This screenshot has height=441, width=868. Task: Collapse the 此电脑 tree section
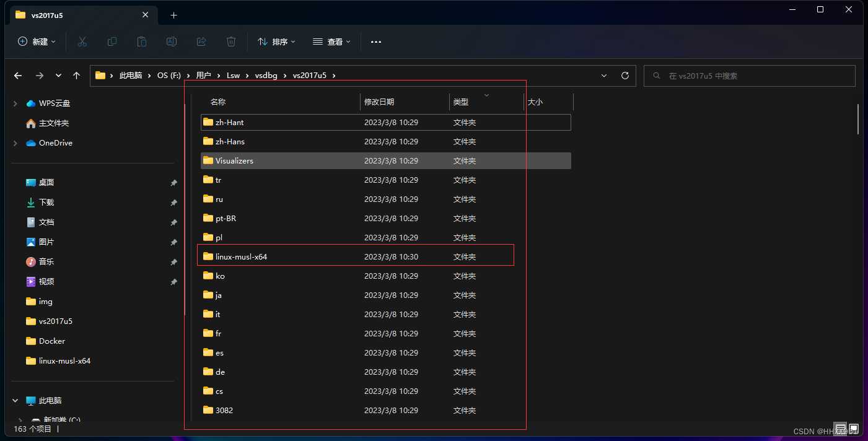(x=14, y=400)
